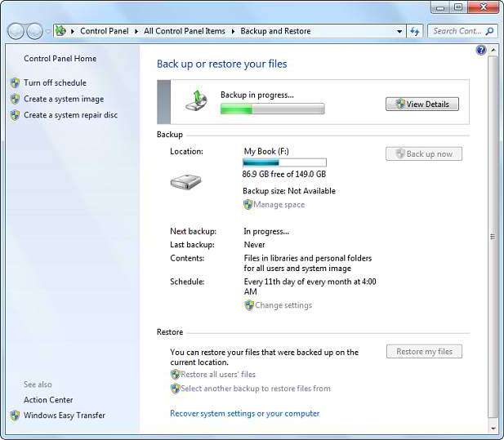Click the View Details button

point(422,104)
